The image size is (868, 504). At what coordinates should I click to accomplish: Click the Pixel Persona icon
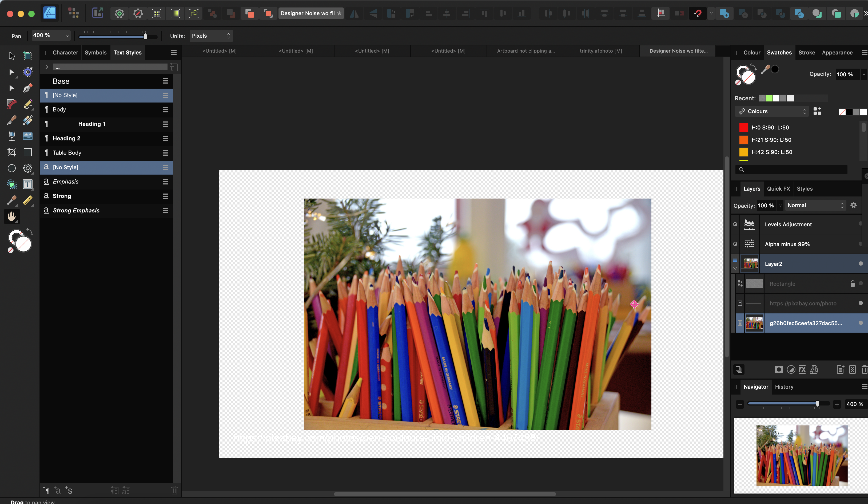pyautogui.click(x=73, y=13)
